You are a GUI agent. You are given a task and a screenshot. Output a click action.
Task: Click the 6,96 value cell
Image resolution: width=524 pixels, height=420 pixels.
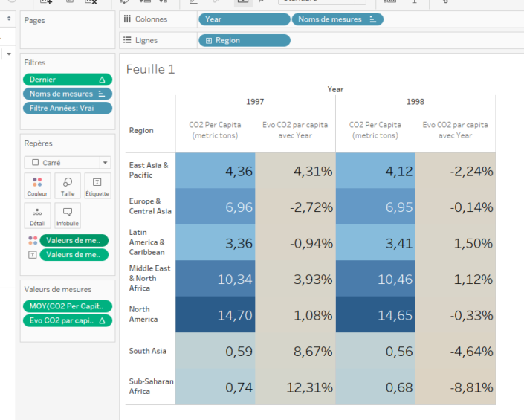point(216,207)
